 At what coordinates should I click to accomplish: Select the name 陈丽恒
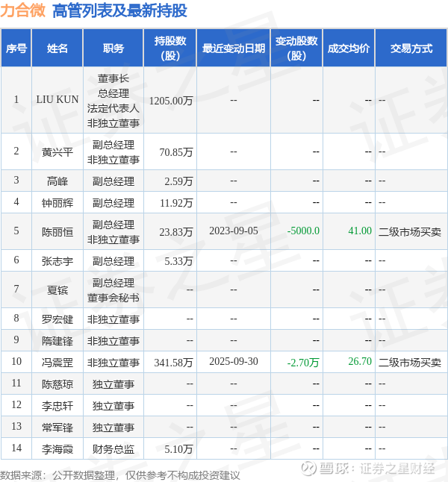pos(57,232)
